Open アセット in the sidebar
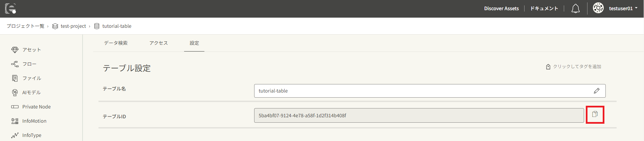The image size is (644, 141). (31, 50)
